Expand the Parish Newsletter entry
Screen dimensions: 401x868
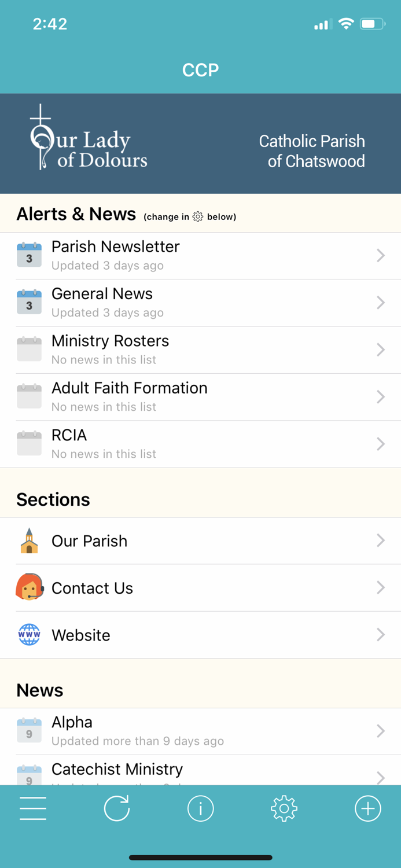coord(200,255)
